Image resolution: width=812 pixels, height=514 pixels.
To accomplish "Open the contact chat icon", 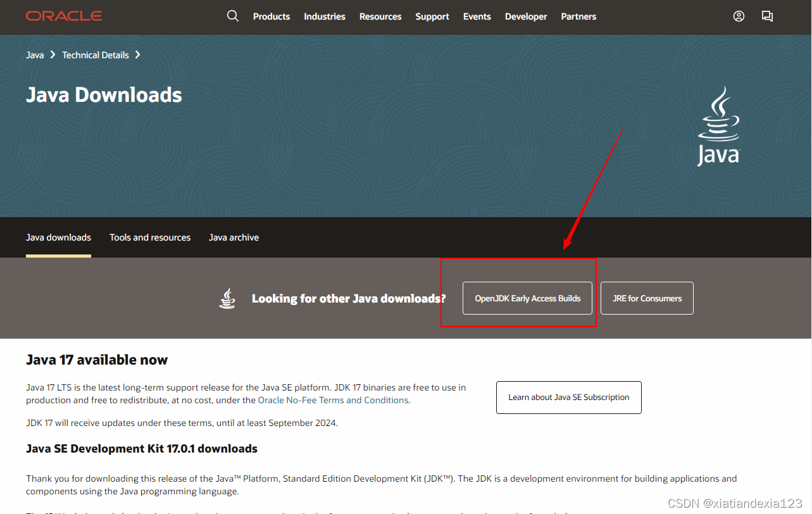I will 767,16.
